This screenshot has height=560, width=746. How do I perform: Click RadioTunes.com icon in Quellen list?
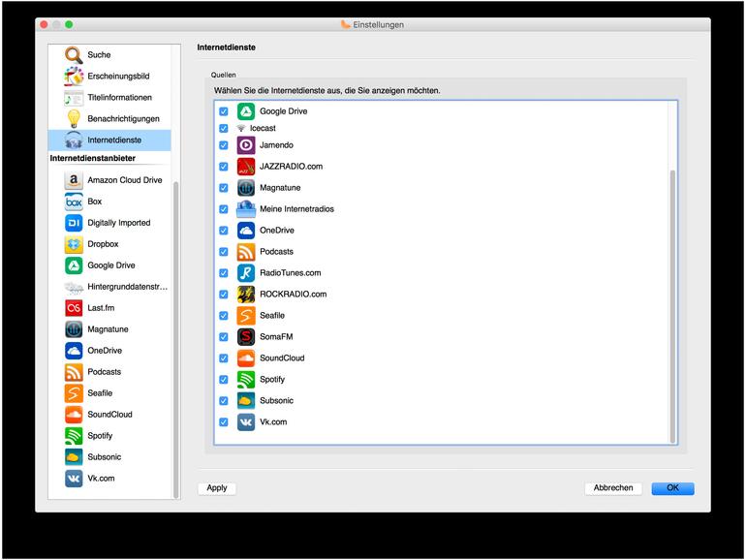point(246,273)
